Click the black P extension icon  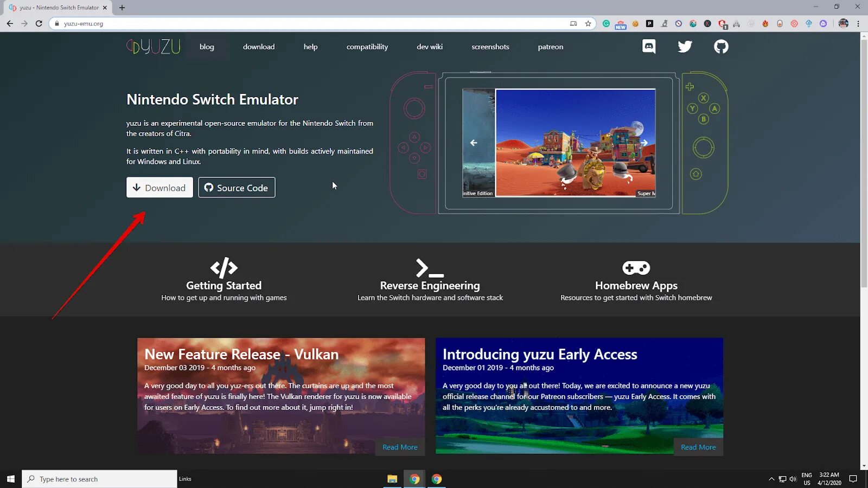click(x=649, y=23)
